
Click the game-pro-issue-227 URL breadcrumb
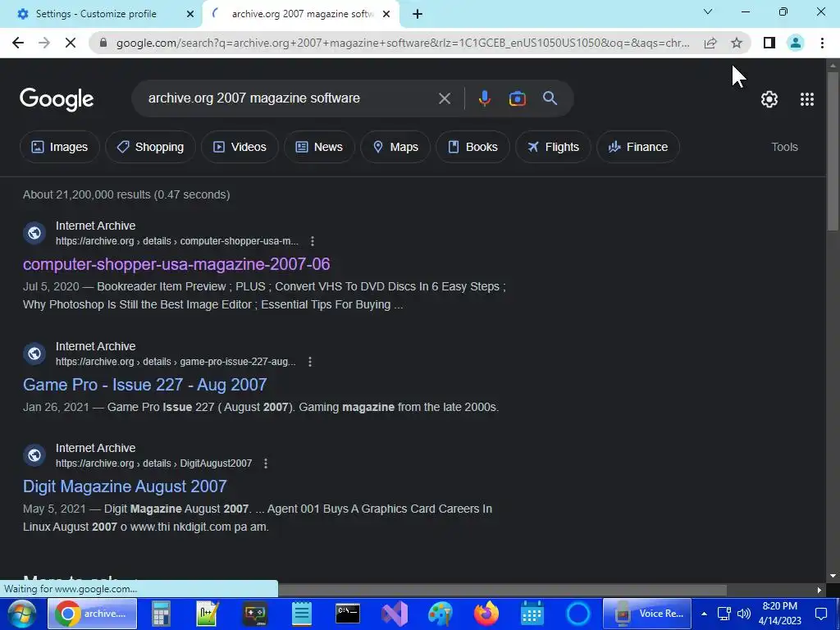click(176, 362)
